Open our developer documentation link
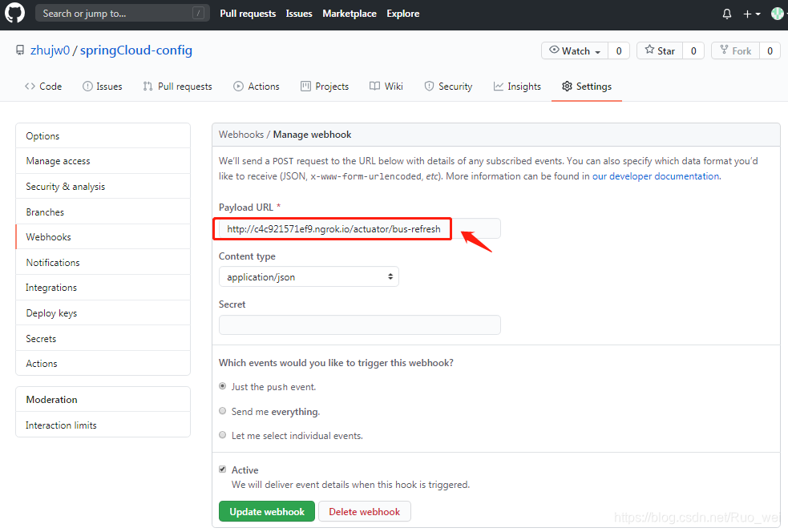 (656, 176)
